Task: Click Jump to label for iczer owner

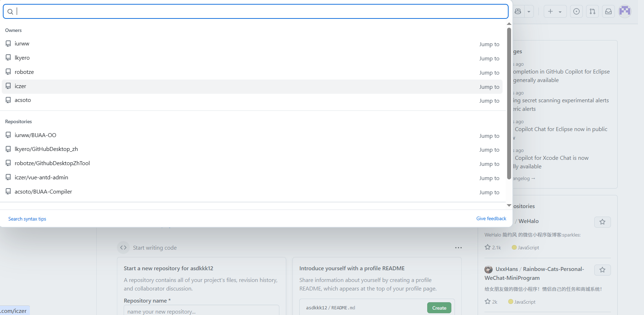Action: pos(489,87)
